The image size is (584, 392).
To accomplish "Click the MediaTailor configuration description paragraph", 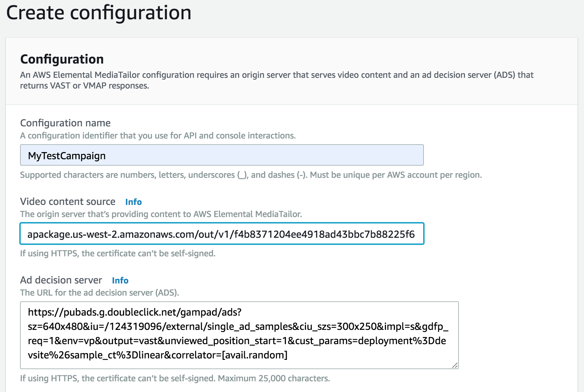I will tap(277, 80).
